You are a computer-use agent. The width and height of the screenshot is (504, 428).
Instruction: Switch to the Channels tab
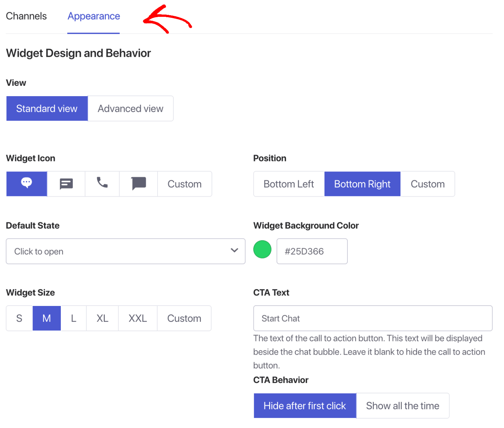[26, 16]
